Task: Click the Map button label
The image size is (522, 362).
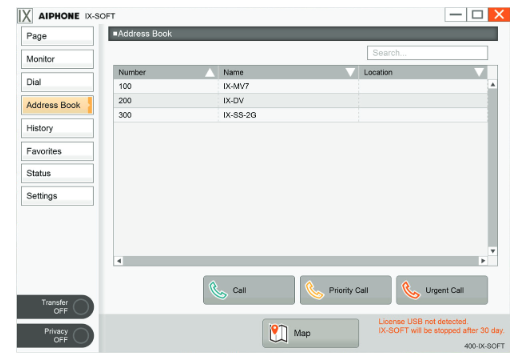Action: [302, 333]
